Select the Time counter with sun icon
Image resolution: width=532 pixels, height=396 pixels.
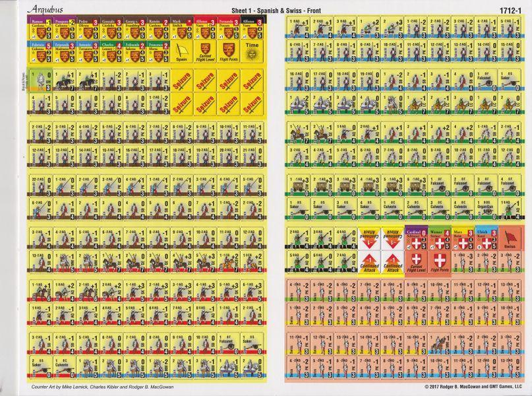252,52
